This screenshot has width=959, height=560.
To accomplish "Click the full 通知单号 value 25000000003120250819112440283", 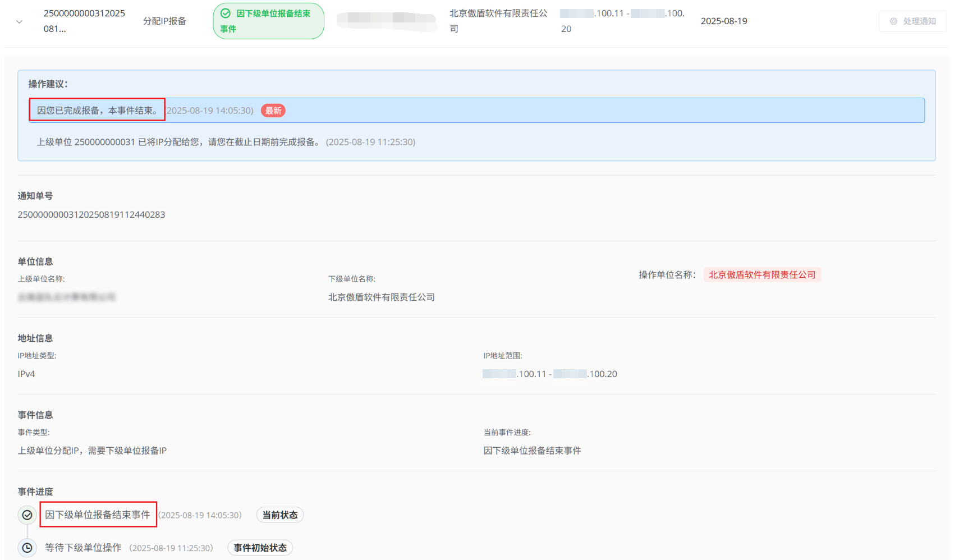I will [x=91, y=214].
